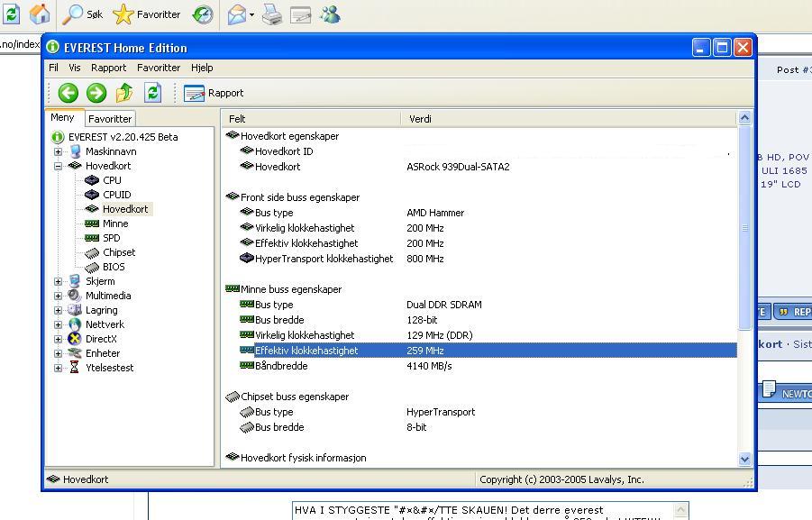Open the Rapport report button
Screen dimensions: 812x520
coord(214,93)
